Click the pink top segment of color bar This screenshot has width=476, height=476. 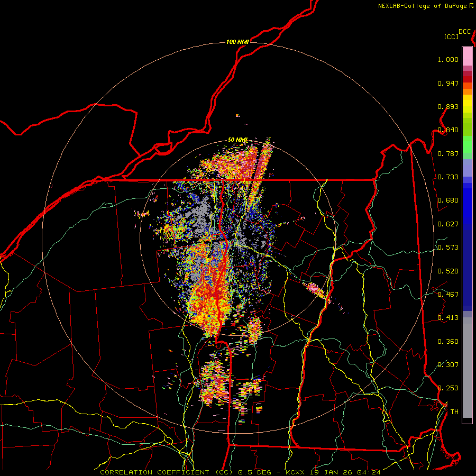click(x=467, y=57)
